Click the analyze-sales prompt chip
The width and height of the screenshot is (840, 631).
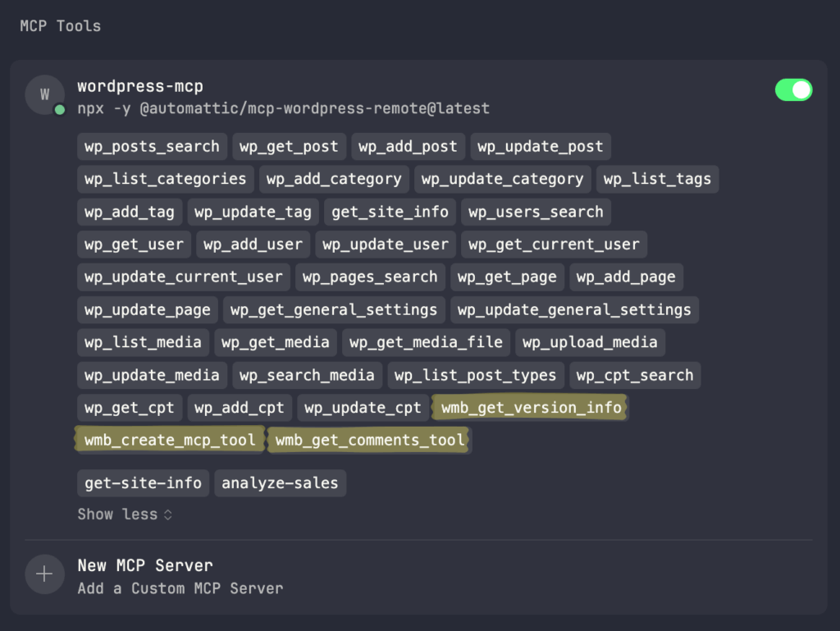[281, 483]
